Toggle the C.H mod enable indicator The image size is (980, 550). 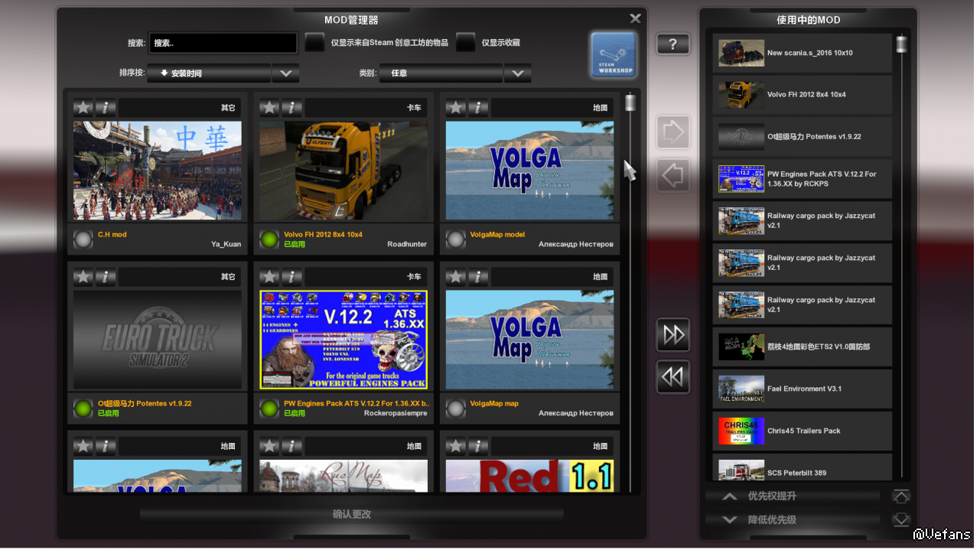pos(83,239)
